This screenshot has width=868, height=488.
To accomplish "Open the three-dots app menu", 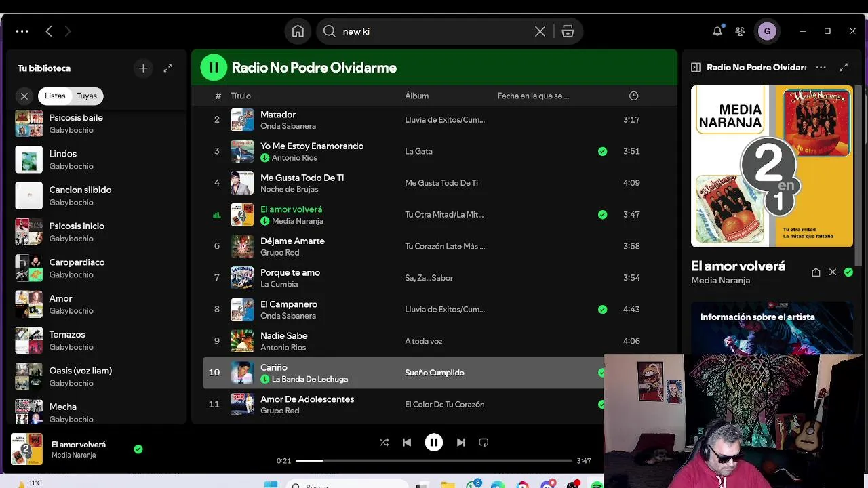I will [22, 31].
